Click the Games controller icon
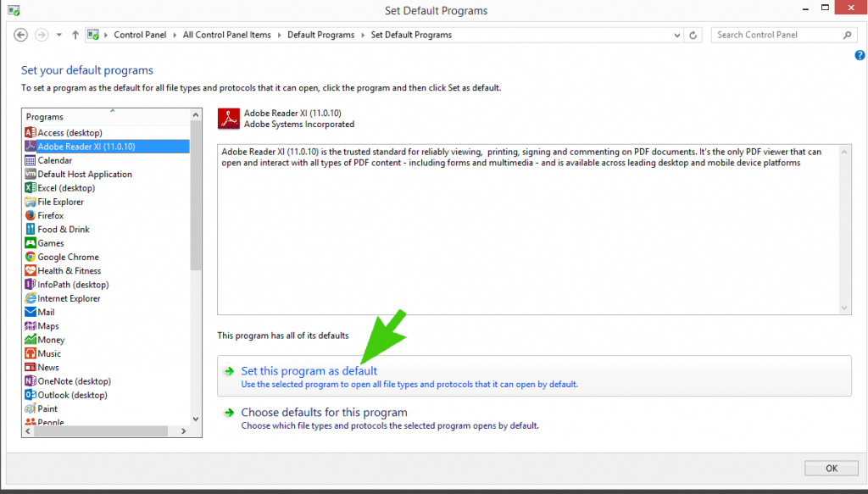Screen dimensions: 868x494 point(31,243)
